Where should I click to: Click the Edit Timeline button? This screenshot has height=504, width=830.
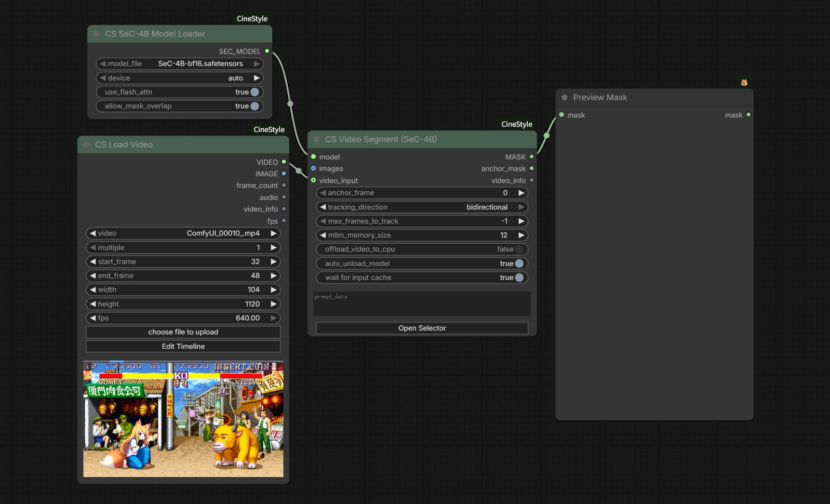183,346
